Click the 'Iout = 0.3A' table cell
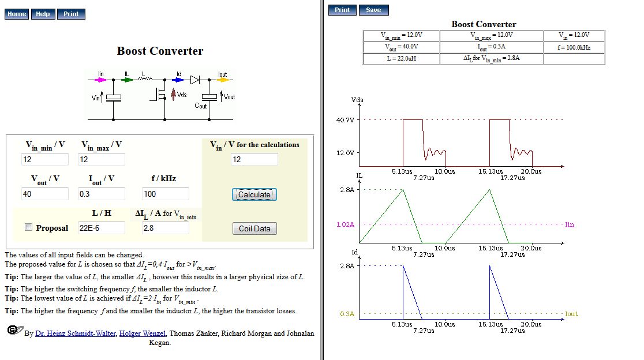 coord(492,47)
